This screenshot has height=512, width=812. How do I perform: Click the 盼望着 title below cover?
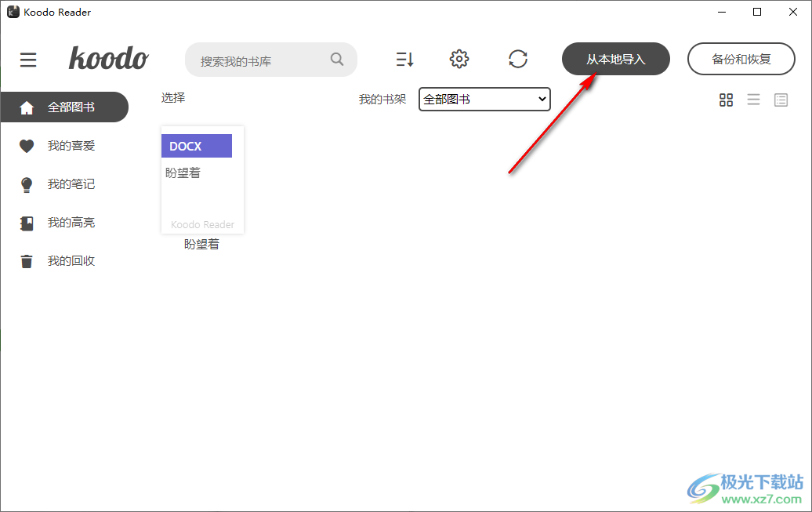[201, 244]
